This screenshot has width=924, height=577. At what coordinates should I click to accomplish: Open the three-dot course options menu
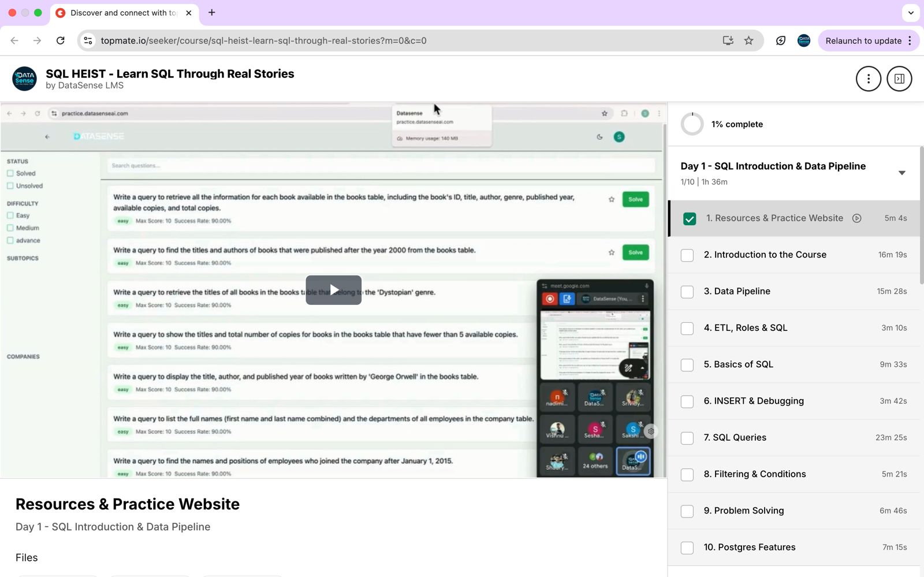pos(868,79)
